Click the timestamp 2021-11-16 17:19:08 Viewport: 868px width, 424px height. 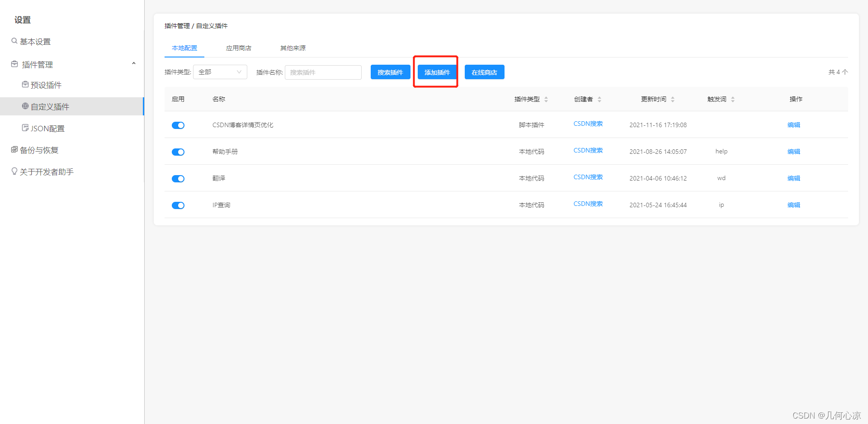pos(658,125)
